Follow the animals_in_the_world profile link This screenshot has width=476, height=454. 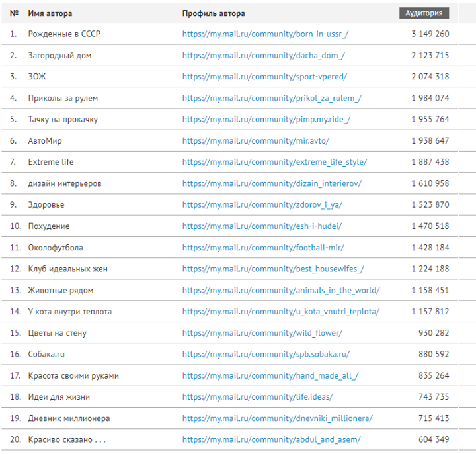(x=281, y=291)
